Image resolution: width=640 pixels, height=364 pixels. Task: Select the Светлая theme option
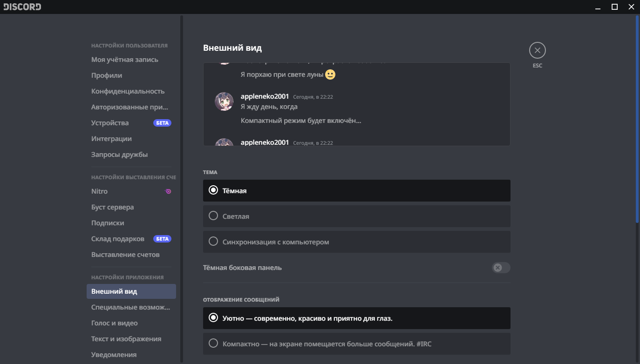[357, 216]
